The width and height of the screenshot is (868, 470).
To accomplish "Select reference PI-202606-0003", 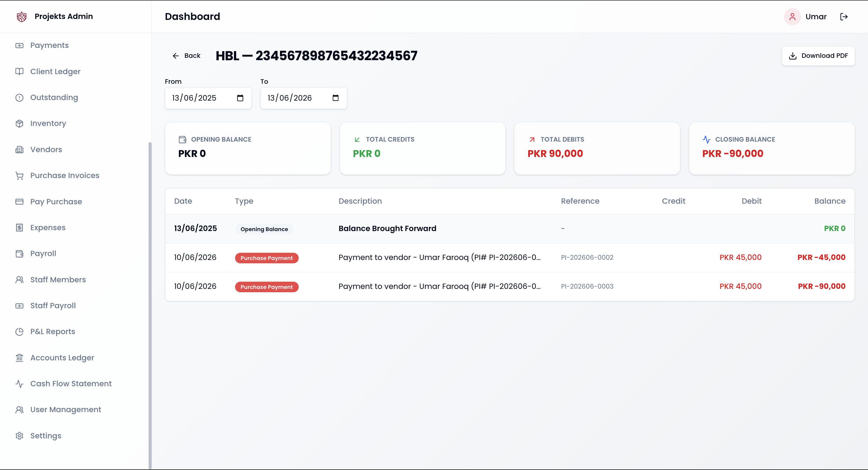I will (x=587, y=287).
